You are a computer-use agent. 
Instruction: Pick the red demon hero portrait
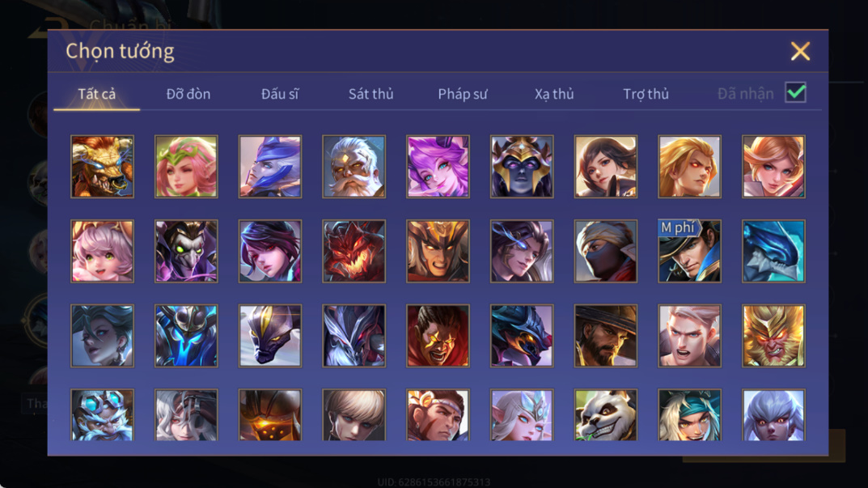point(354,251)
